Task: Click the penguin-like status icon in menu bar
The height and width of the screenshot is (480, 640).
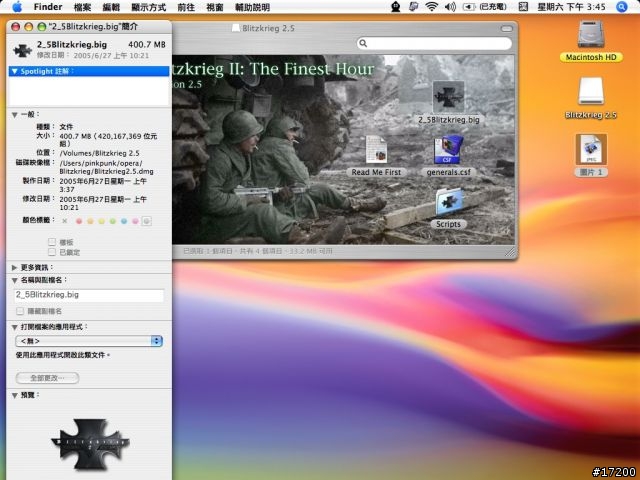Action: pos(396,7)
